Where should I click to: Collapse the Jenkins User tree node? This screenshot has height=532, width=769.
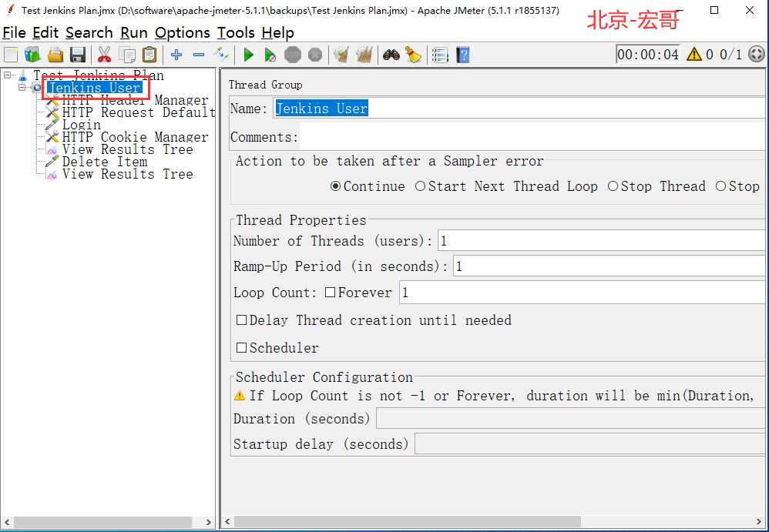pos(22,87)
